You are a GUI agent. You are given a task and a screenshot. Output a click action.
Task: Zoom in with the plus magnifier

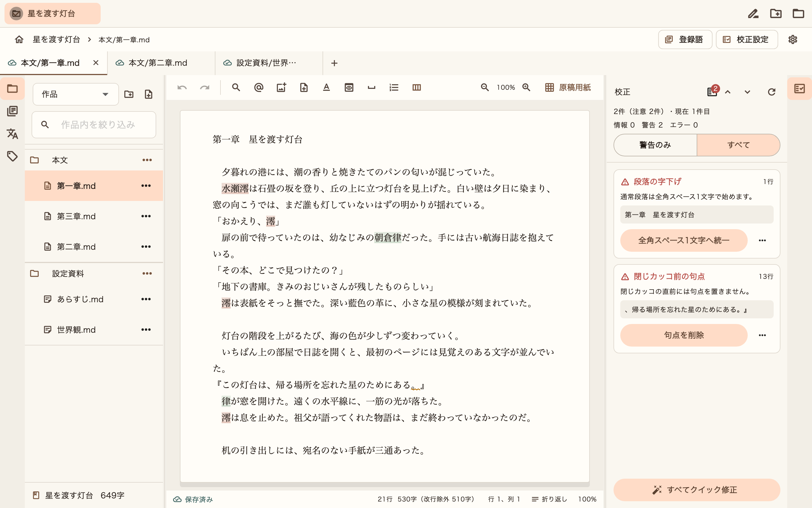tap(526, 88)
